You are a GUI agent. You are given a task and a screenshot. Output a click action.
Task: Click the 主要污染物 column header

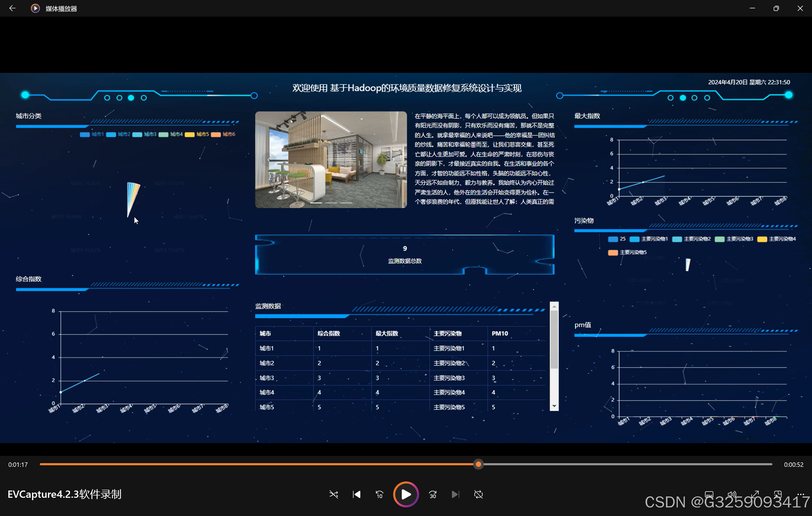point(458,333)
